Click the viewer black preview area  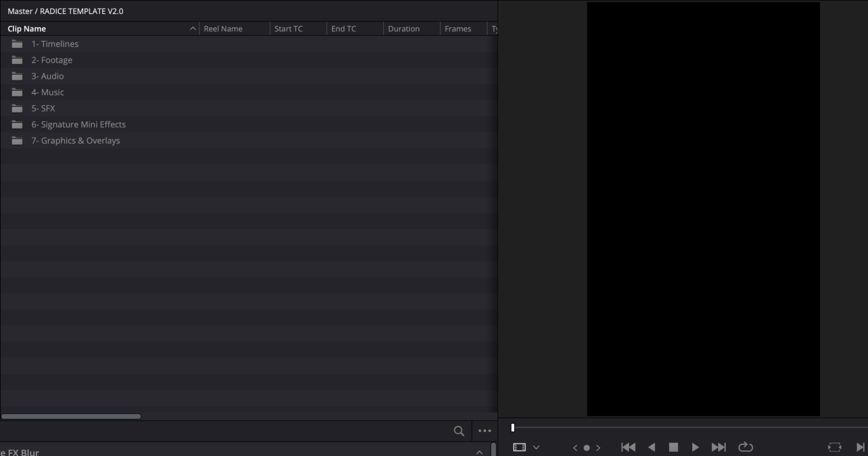tap(703, 209)
